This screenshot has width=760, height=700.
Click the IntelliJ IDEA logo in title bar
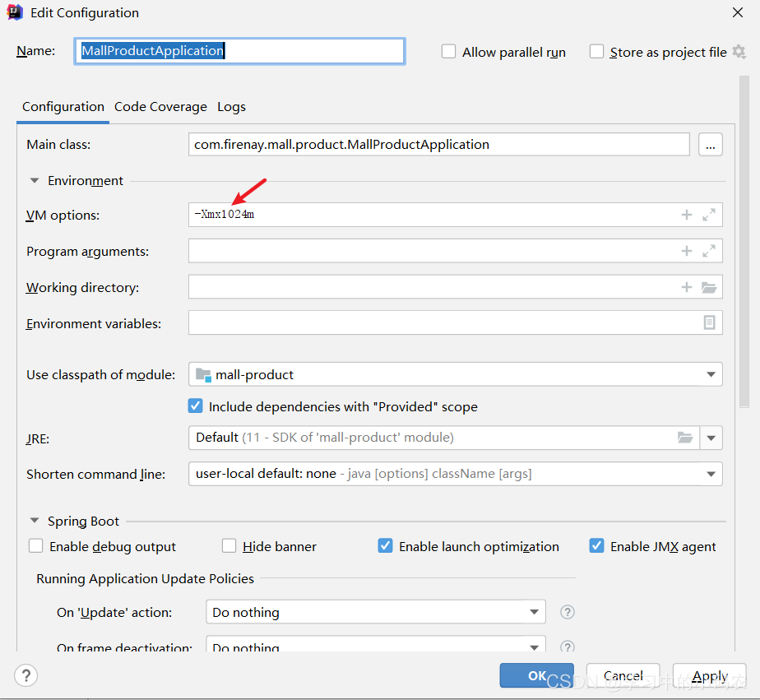point(15,12)
